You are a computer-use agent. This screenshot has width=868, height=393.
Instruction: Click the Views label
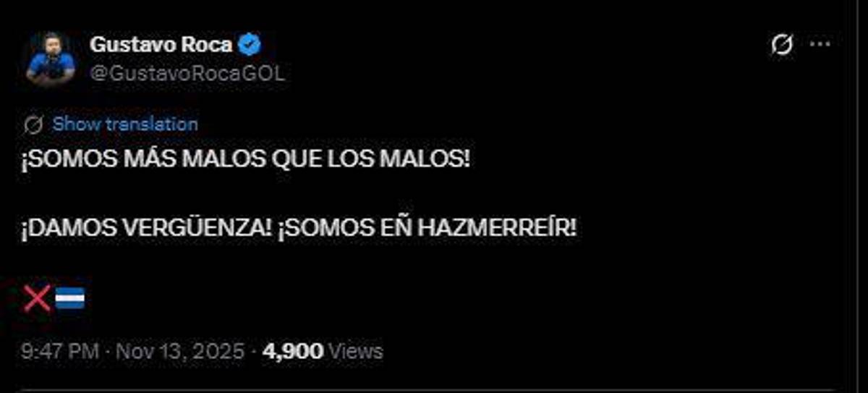pos(355,352)
